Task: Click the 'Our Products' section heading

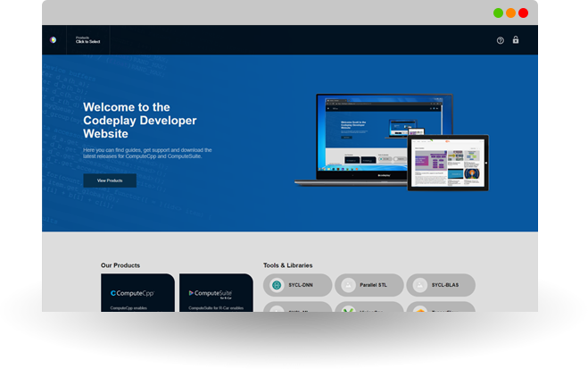Action: [x=120, y=265]
